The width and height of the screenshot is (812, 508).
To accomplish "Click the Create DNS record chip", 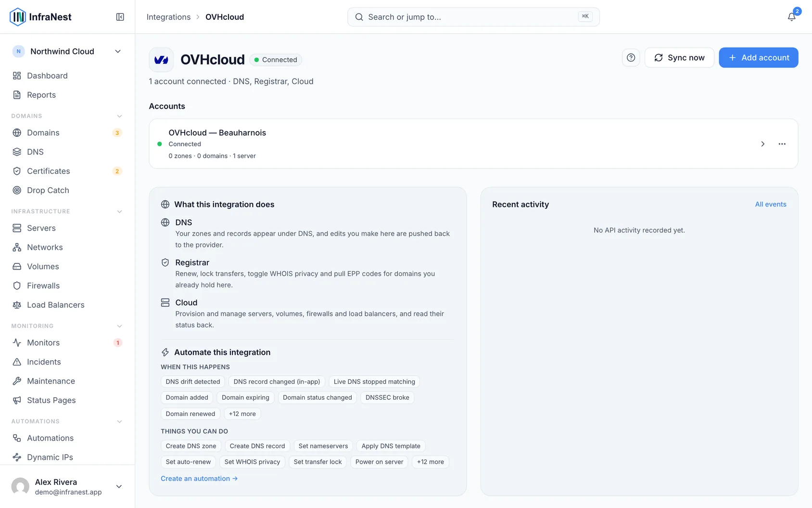I will point(257,446).
